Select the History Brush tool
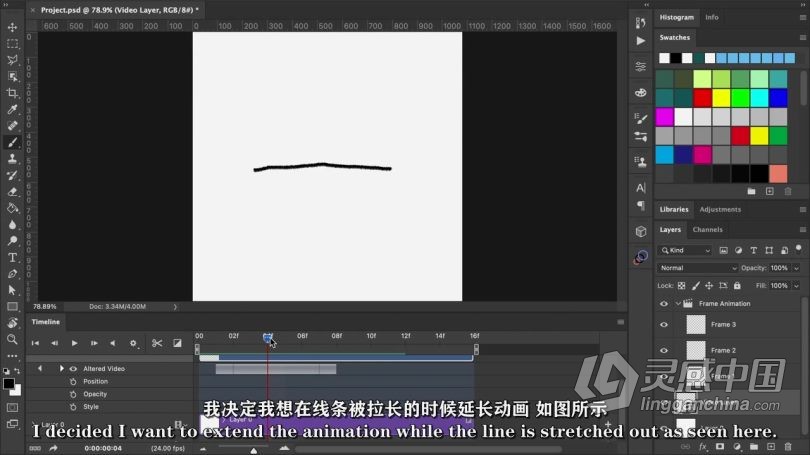 pyautogui.click(x=12, y=176)
